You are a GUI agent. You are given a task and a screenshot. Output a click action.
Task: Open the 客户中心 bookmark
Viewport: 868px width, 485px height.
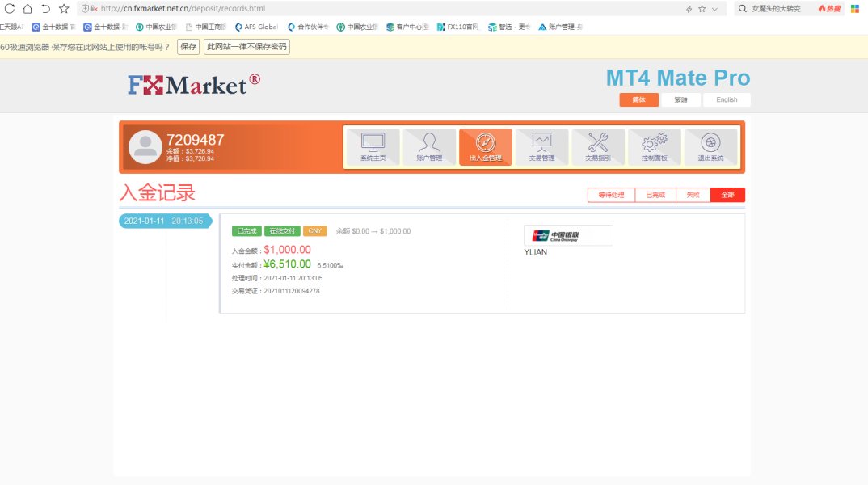[x=407, y=27]
